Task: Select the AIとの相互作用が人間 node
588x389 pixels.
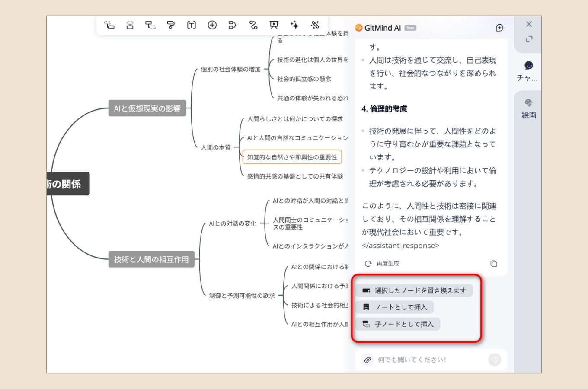Action: 319,324
